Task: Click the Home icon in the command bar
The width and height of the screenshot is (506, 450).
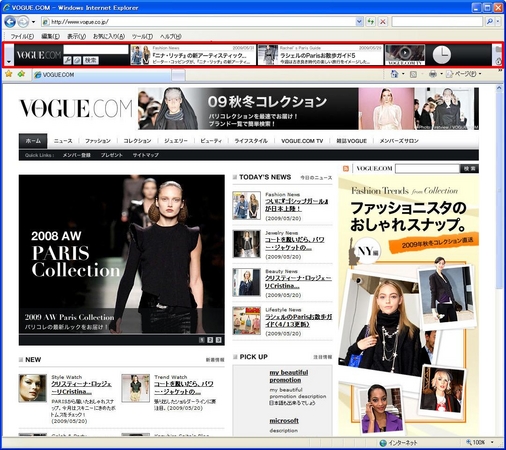Action: click(394, 74)
